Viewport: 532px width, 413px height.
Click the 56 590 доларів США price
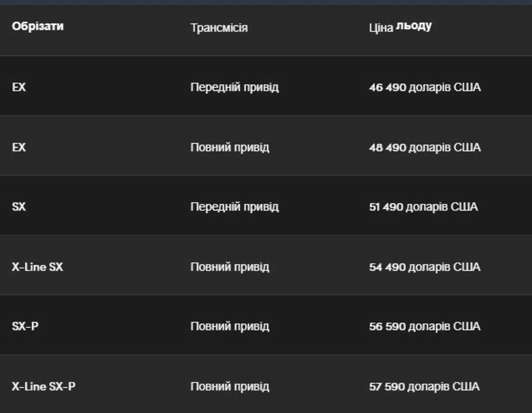[x=424, y=327]
